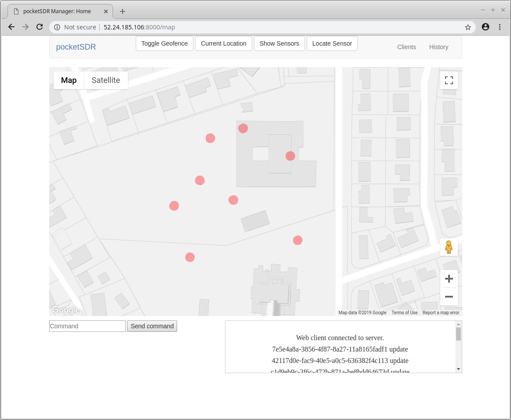Focus the Command text input field
This screenshot has width=511, height=420.
(x=87, y=326)
